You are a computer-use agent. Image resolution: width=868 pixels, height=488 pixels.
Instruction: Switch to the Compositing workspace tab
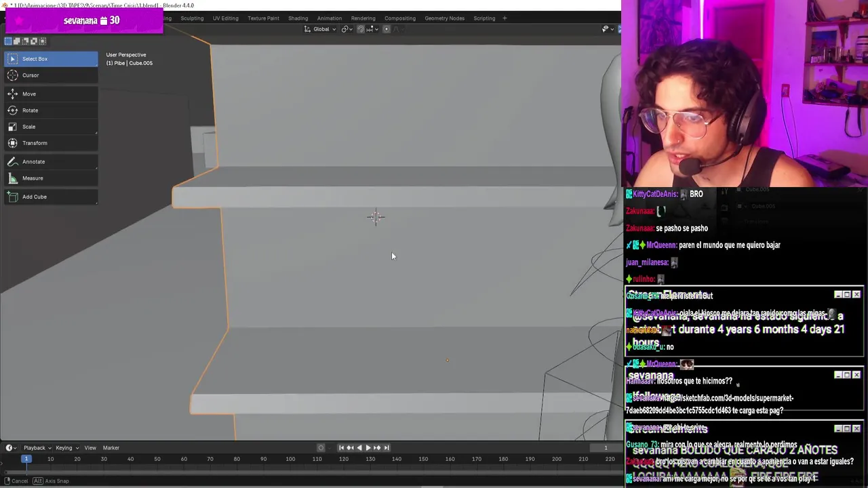pyautogui.click(x=400, y=18)
